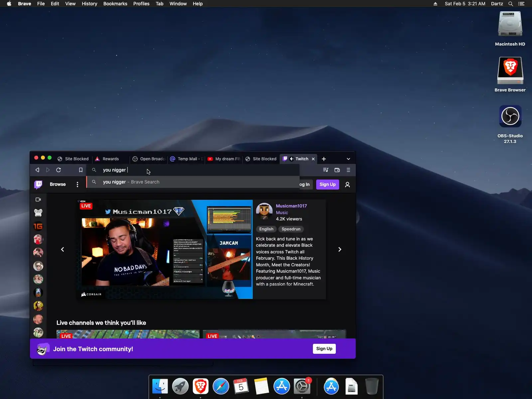Select the Site Blocked tab beside Rewards
The height and width of the screenshot is (399, 532).
[x=73, y=159]
